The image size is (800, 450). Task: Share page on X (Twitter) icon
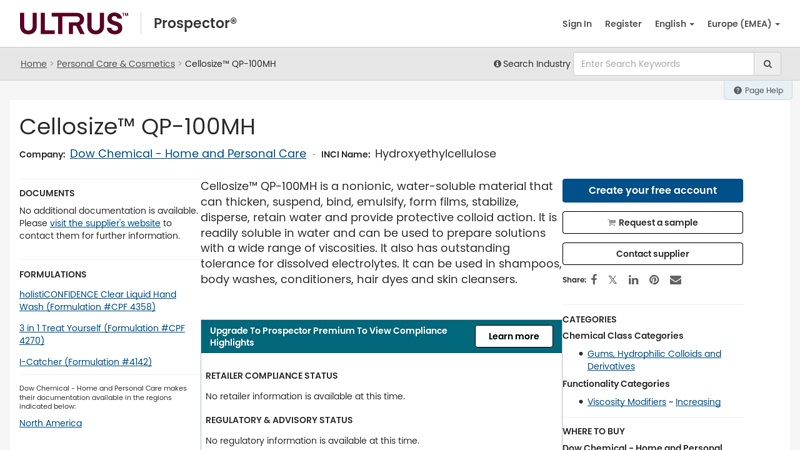click(613, 280)
